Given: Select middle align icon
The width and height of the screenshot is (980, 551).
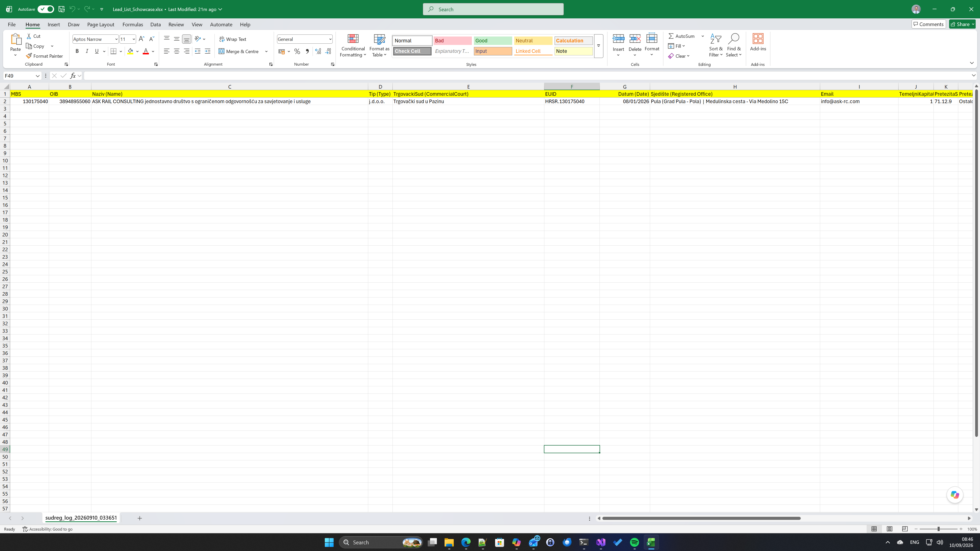Looking at the screenshot, I should coord(176,39).
